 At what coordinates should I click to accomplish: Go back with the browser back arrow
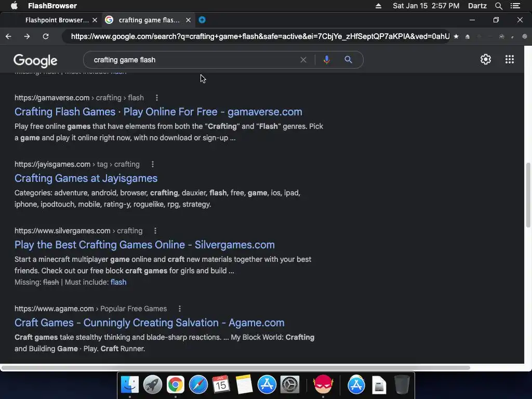pos(8,36)
